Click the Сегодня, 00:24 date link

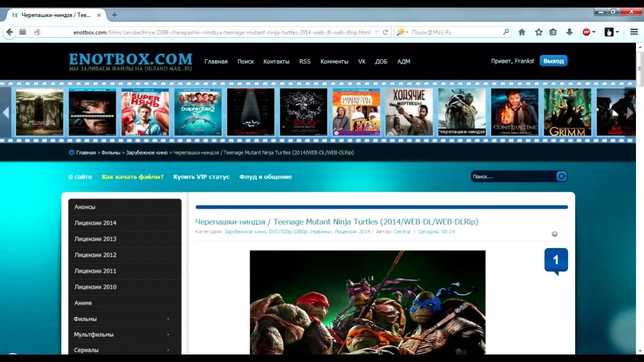pyautogui.click(x=437, y=232)
